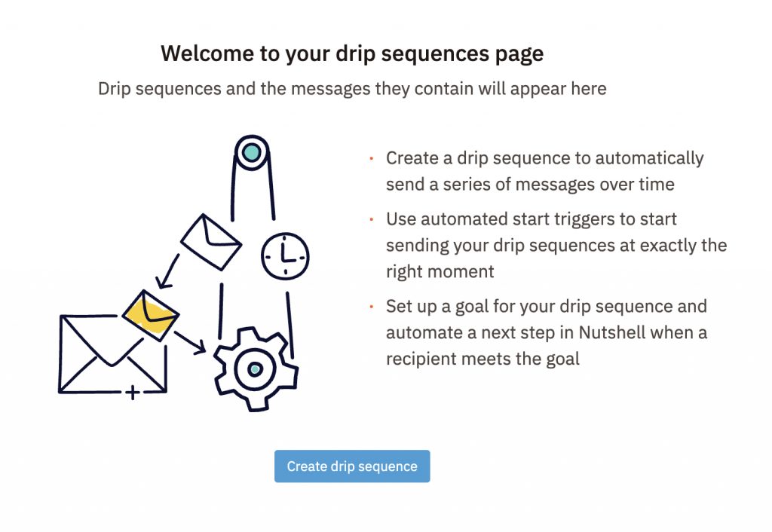
Task: Click the plus sign under the large envelope
Action: (132, 393)
